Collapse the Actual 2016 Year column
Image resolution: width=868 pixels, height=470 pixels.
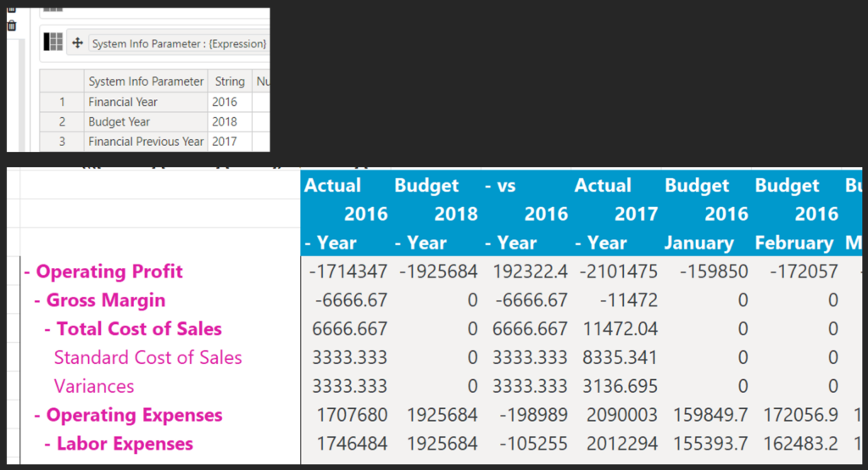[x=309, y=243]
